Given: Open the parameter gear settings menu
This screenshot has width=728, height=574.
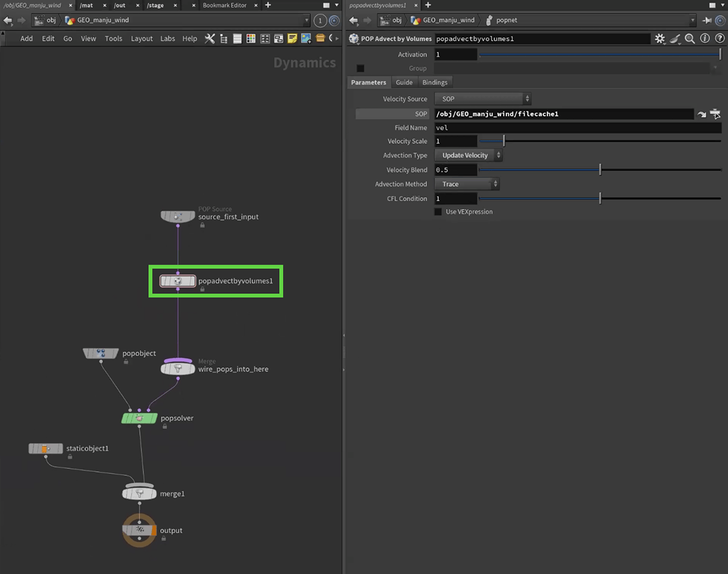Looking at the screenshot, I should [660, 39].
